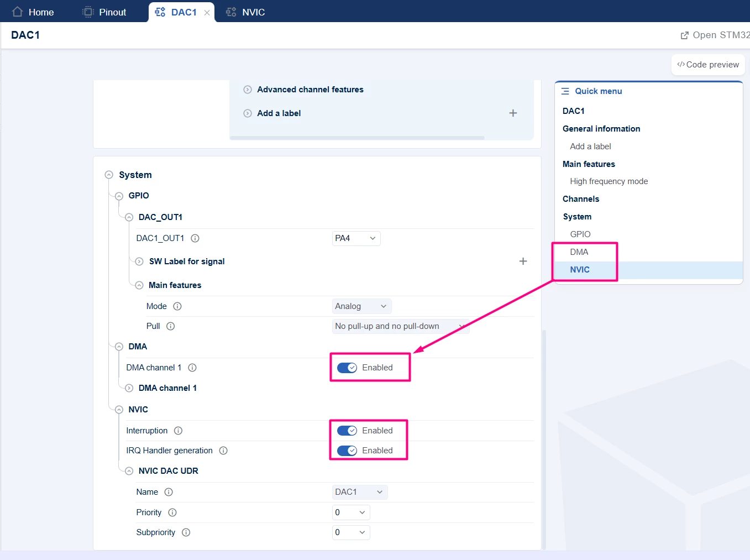750x560 pixels.
Task: Jump to Main features in Quick menu
Action: pyautogui.click(x=589, y=164)
